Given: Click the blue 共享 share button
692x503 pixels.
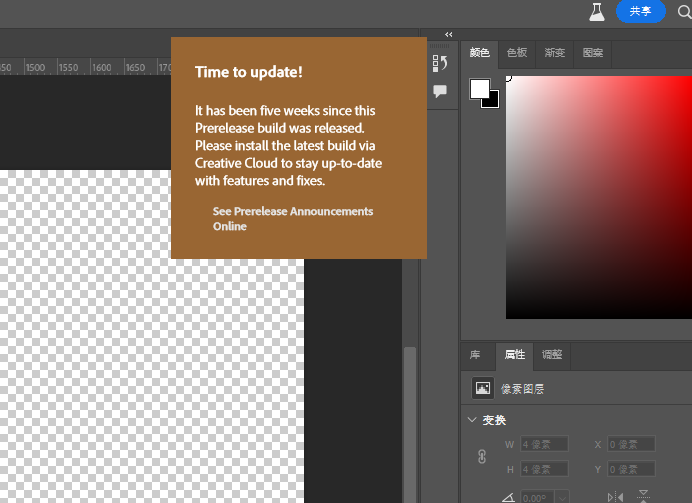Looking at the screenshot, I should tap(641, 11).
